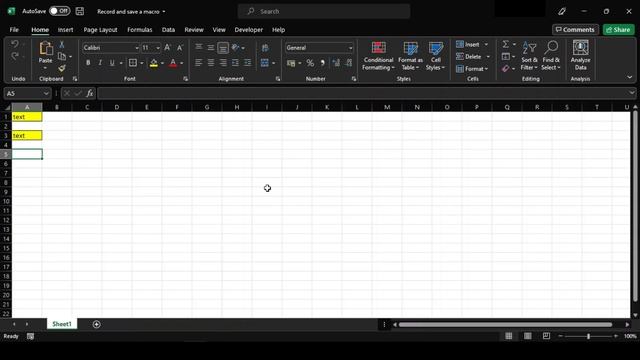Click the Decrease Indent icon
The width and height of the screenshot is (640, 360).
point(235,63)
